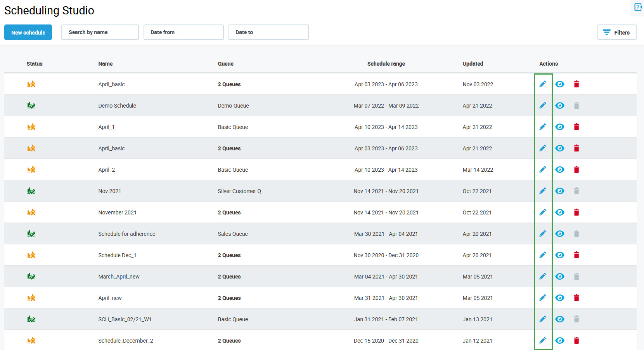Click the New schedule button
Screen dimensions: 644x350
[x=28, y=33]
